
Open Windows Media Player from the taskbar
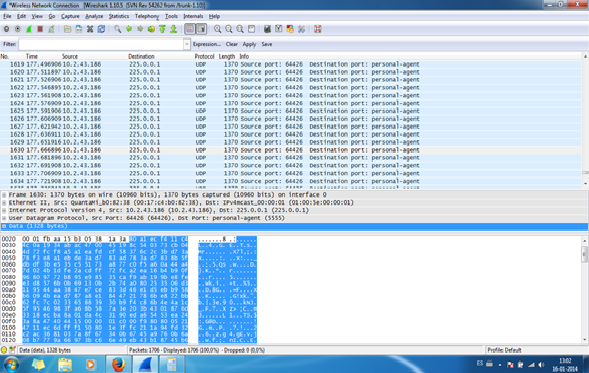91,364
